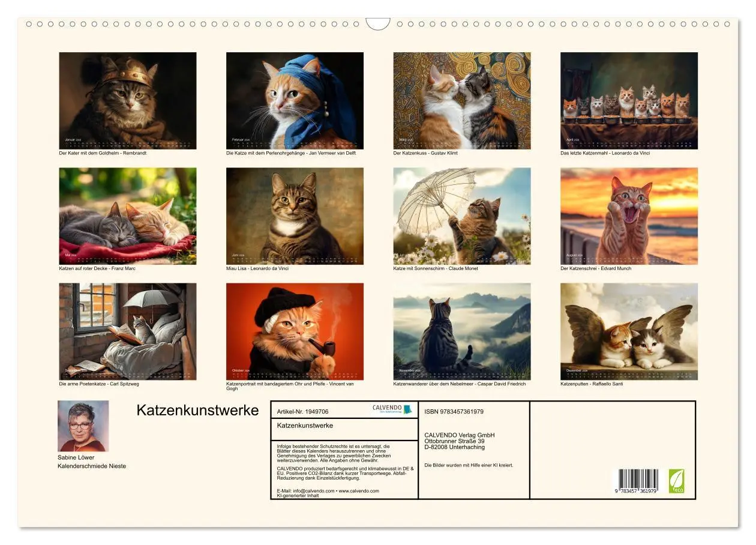This screenshot has height=545, width=756.
Task: Select the cats on red blanket image
Action: coord(128,216)
